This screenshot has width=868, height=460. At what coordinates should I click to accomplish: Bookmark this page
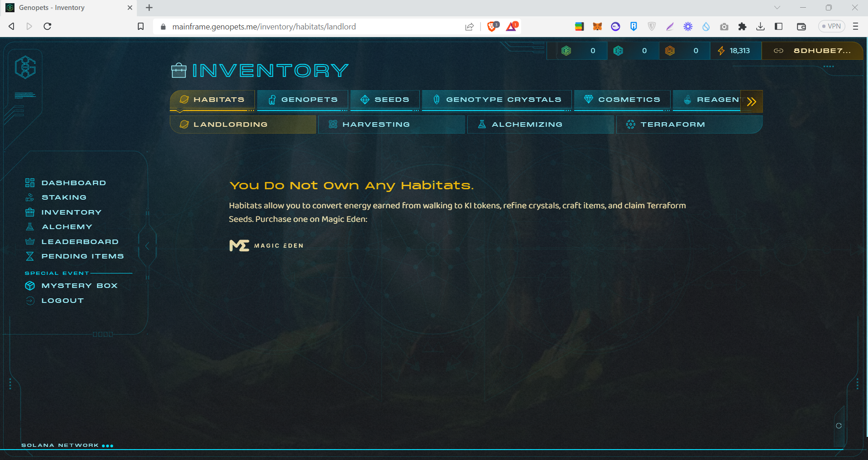click(141, 27)
